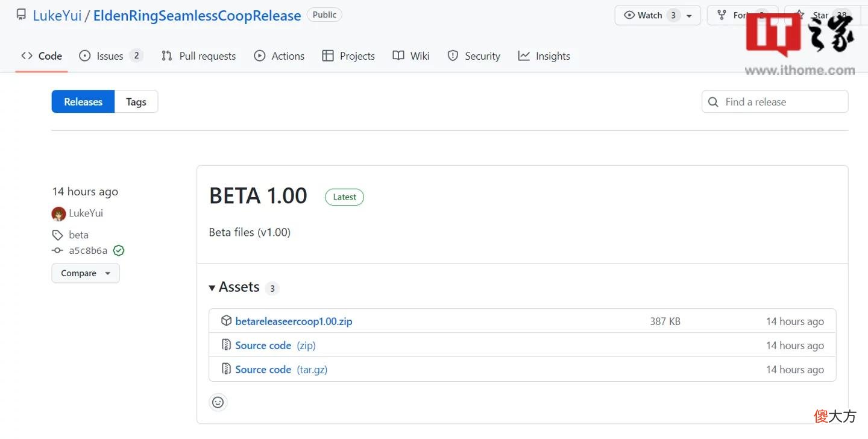This screenshot has width=868, height=439.
Task: Collapse the Assets section
Action: point(234,288)
